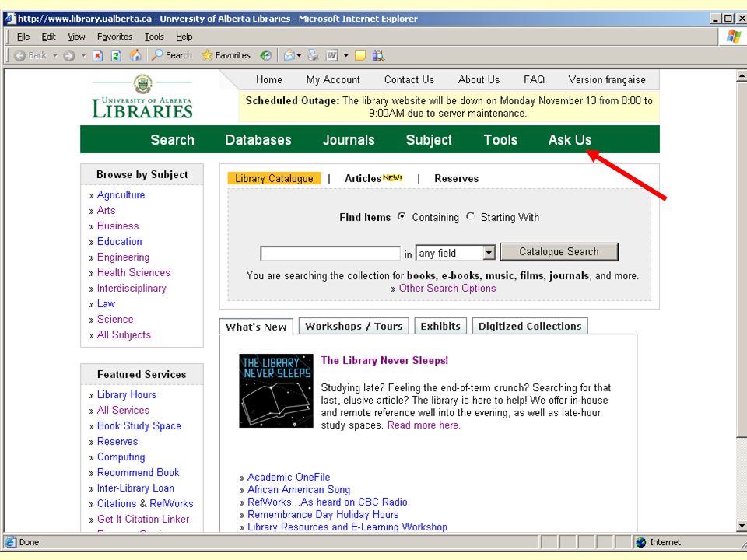747x560 pixels.
Task: Select the Library Catalogue tab
Action: (275, 178)
